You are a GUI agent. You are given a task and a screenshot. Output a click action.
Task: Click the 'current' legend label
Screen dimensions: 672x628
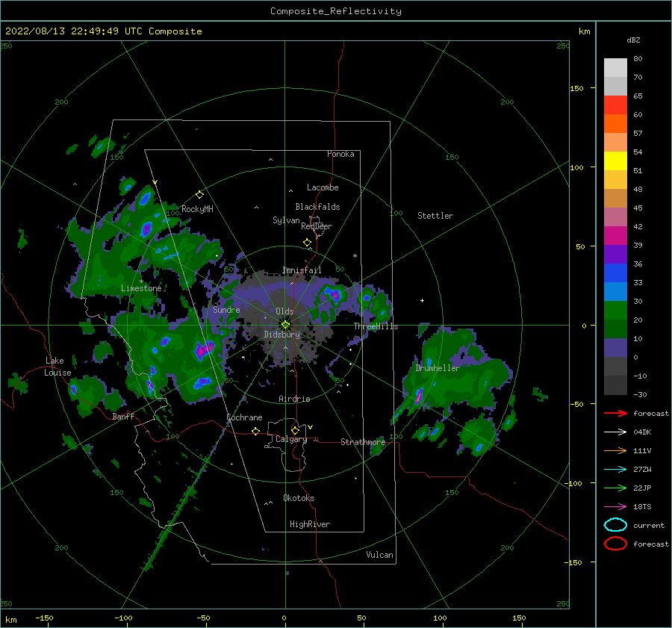point(649,525)
